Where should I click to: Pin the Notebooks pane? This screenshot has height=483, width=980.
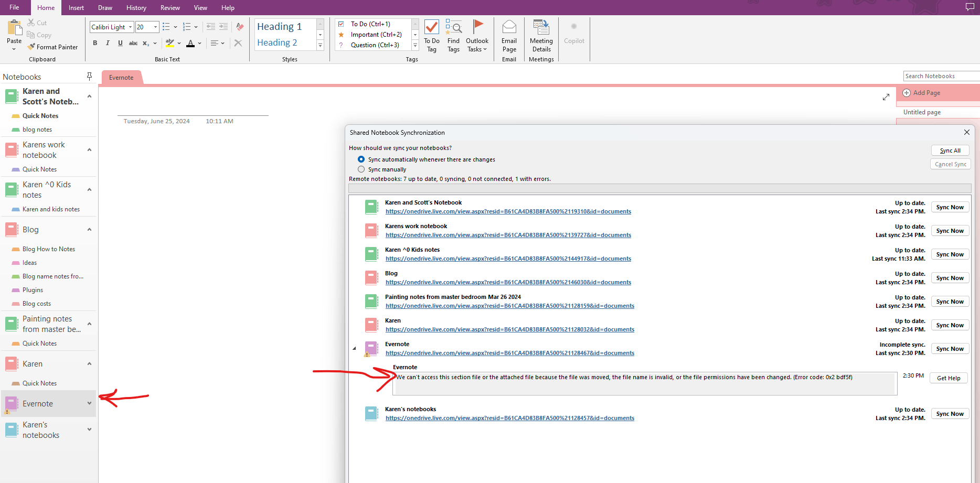89,77
